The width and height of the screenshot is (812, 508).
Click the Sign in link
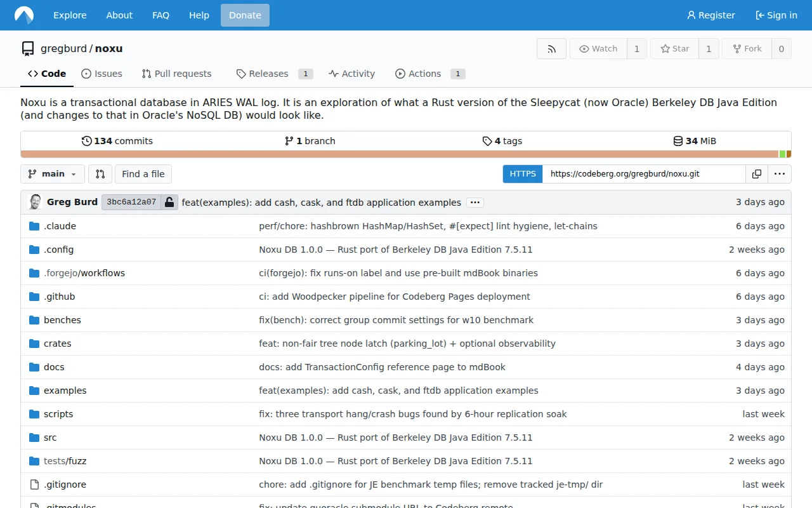pos(776,15)
